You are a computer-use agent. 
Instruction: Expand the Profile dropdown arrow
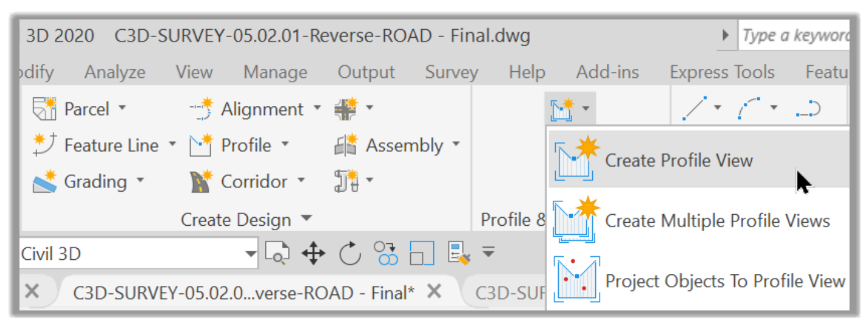click(285, 145)
